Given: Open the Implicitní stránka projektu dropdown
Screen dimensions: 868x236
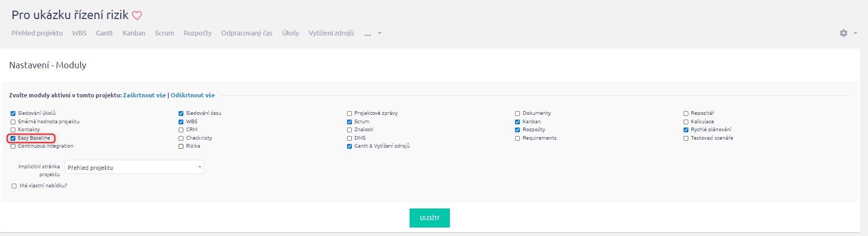Looking at the screenshot, I should (x=134, y=167).
